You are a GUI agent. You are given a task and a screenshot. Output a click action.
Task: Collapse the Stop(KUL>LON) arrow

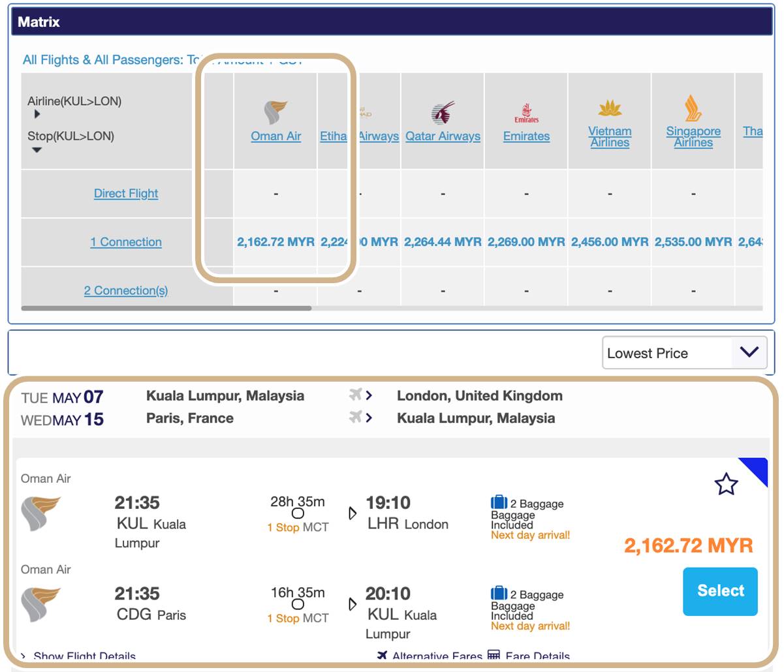point(37,150)
